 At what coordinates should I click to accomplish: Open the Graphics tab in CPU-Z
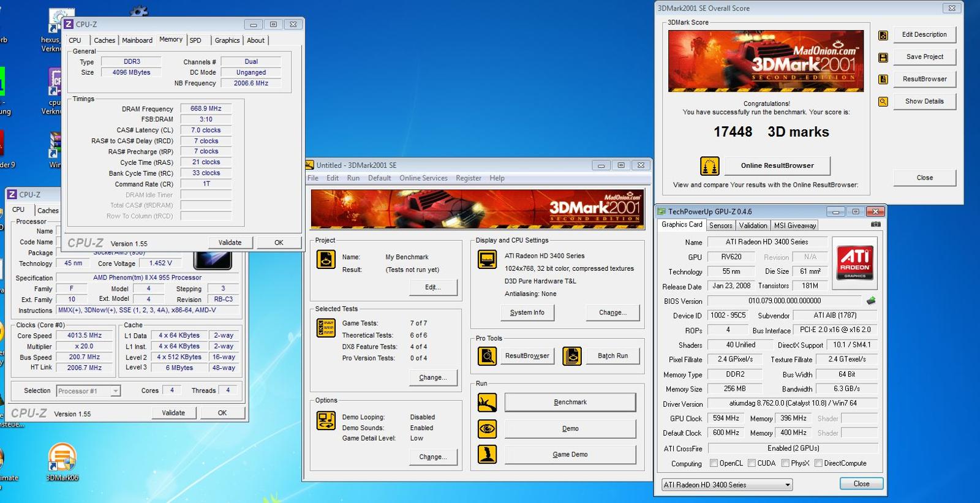pos(227,40)
